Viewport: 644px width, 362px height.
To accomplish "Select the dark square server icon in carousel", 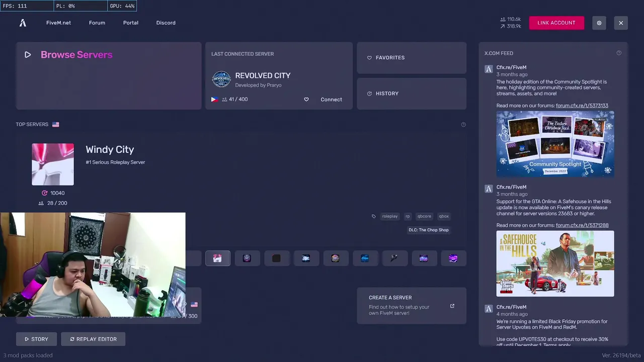I will 276,258.
